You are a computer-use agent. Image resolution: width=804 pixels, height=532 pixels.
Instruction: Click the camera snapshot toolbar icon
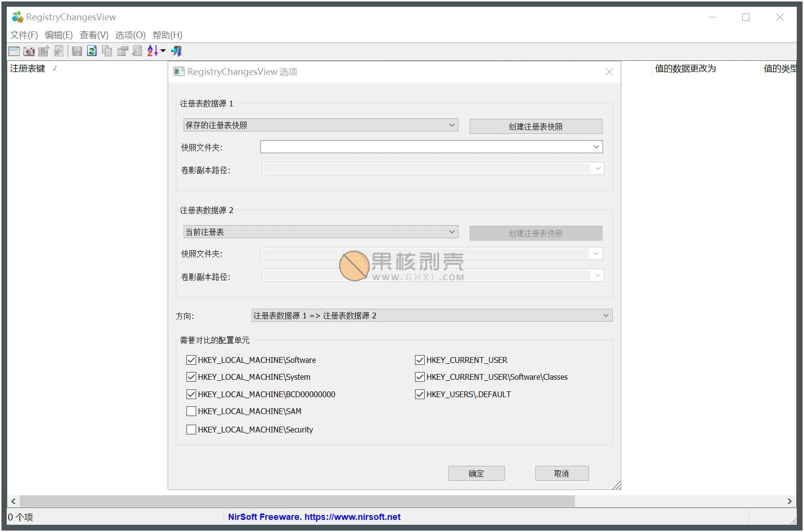[x=29, y=51]
